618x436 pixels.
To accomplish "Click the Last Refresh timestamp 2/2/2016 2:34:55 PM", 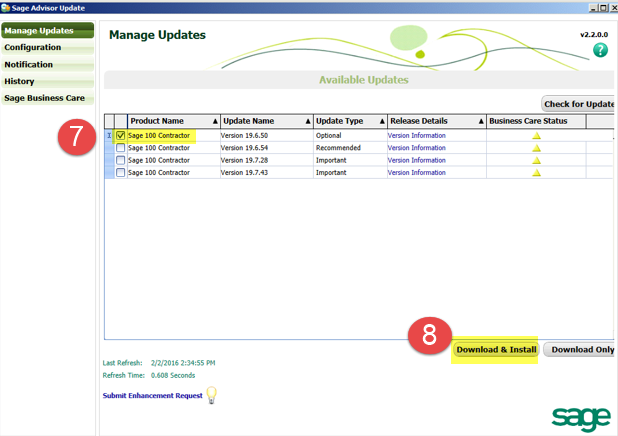I will pyautogui.click(x=183, y=363).
